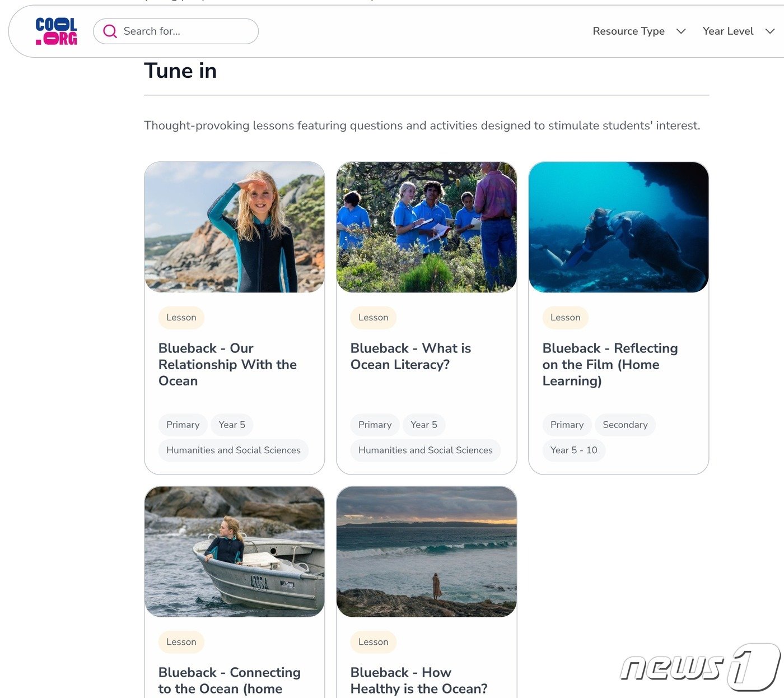Click the Lesson badge on Connecting to Ocean card
Screen dimensions: 784x698
pyautogui.click(x=181, y=642)
